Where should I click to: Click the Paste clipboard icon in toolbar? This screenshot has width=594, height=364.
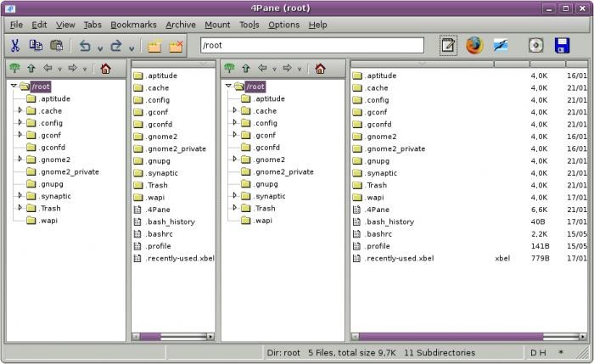57,46
